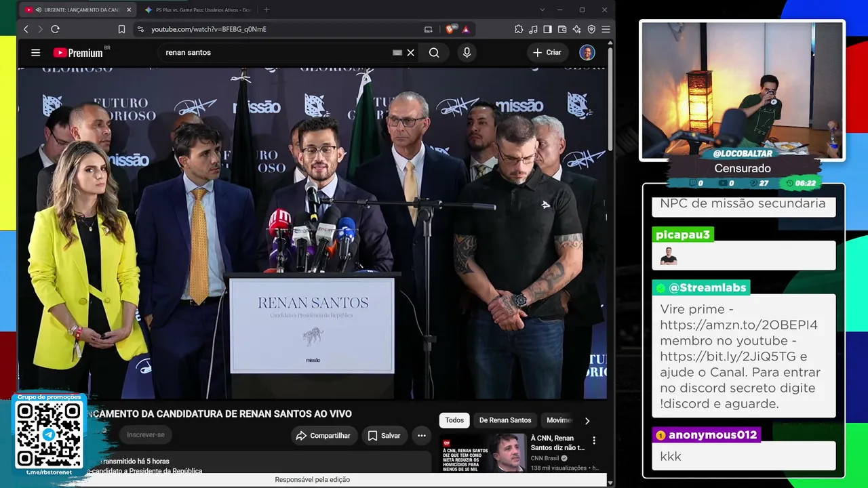Click picapau3 username in chat
868x488 pixels.
coord(683,235)
